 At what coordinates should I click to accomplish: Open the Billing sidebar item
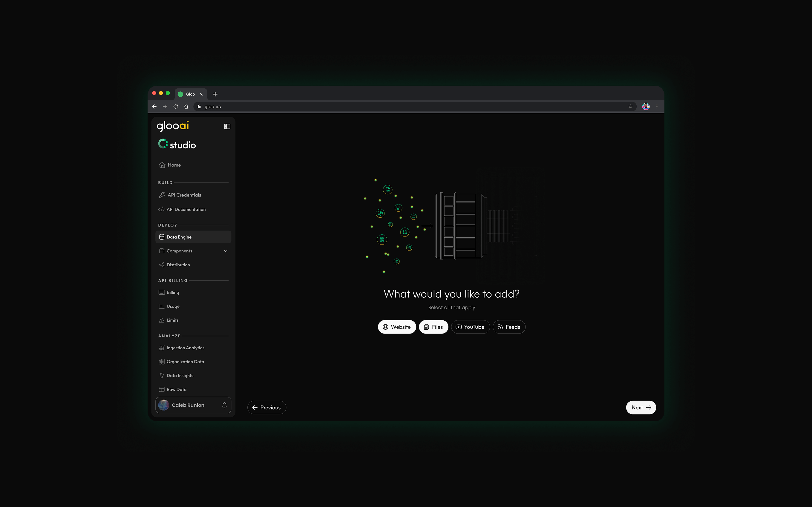click(173, 292)
